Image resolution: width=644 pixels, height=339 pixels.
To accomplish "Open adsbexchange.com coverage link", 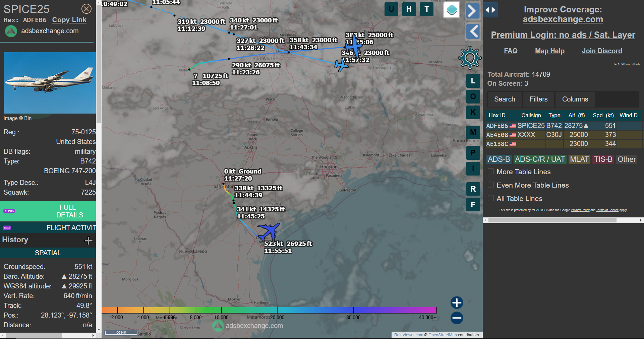I will (x=563, y=19).
